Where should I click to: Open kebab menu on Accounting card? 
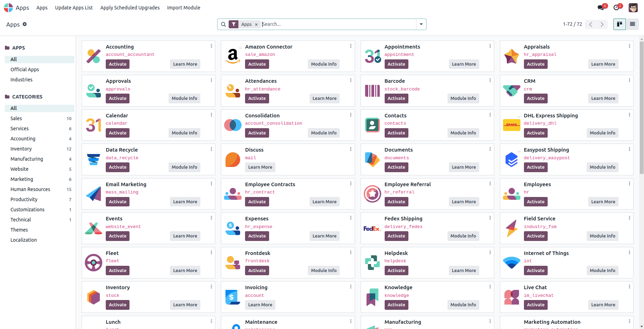[x=212, y=46]
